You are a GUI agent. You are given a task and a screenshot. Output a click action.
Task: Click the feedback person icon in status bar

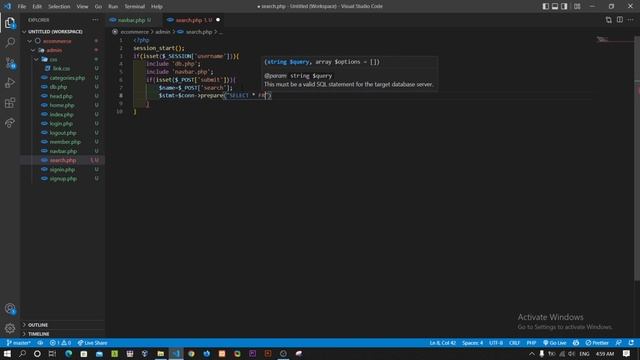619,343
